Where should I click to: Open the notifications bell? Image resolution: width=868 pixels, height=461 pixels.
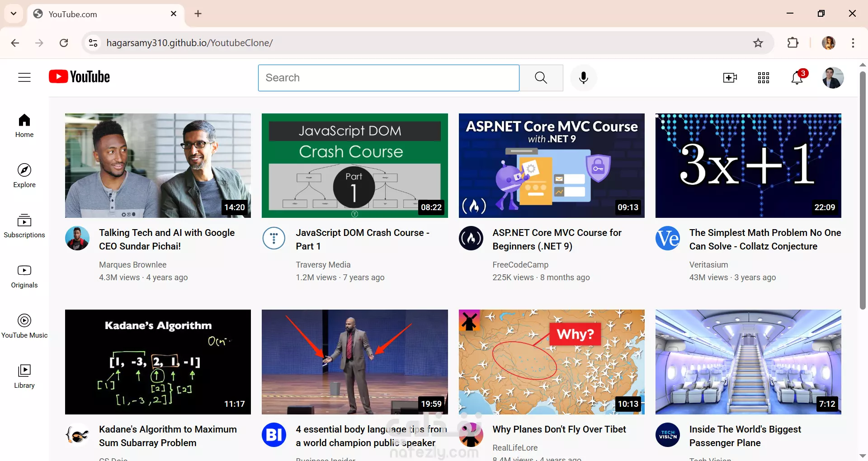click(797, 78)
